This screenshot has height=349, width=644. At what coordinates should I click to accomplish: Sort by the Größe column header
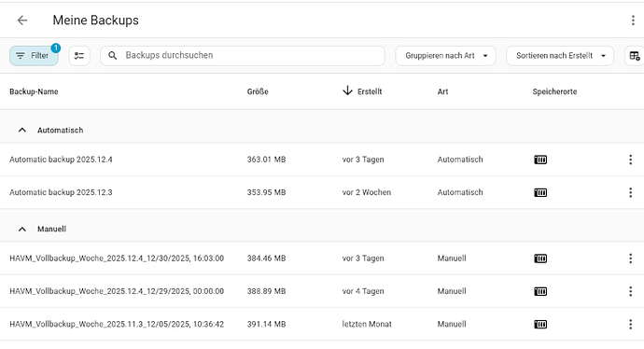[x=258, y=91]
